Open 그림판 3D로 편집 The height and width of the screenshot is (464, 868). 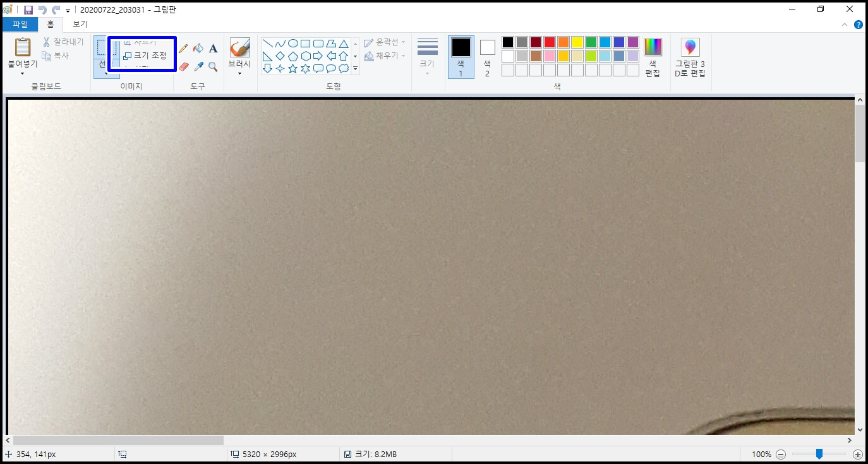coord(690,57)
